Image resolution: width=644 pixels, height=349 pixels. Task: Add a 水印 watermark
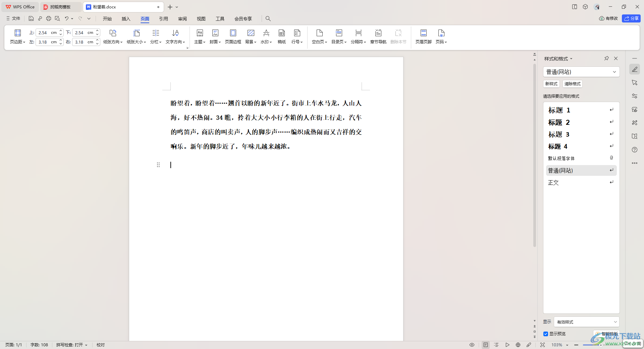tap(266, 37)
